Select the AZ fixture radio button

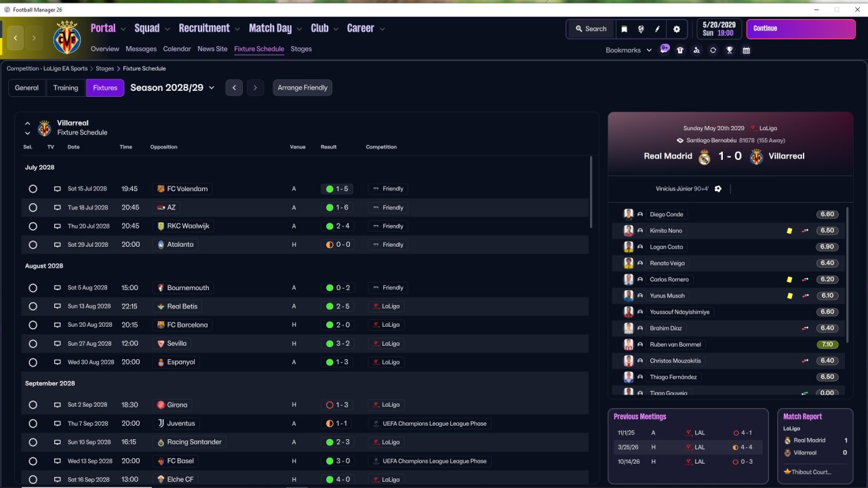33,207
